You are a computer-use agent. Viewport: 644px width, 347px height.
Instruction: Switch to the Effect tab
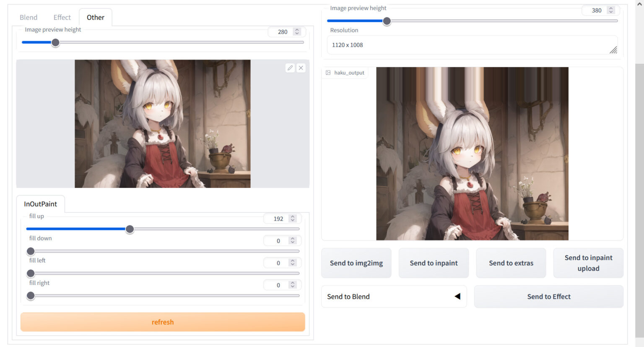pyautogui.click(x=62, y=17)
